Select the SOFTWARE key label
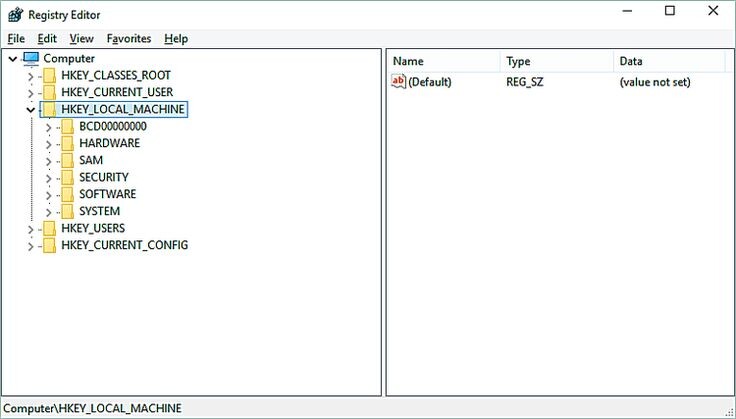This screenshot has height=419, width=736. coord(107,194)
